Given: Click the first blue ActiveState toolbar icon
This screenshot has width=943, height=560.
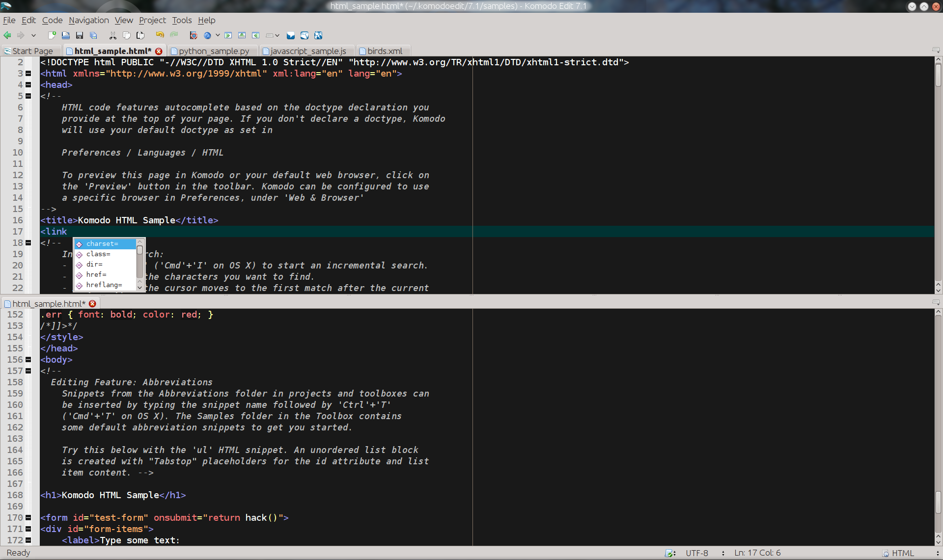Looking at the screenshot, I should coord(291,35).
